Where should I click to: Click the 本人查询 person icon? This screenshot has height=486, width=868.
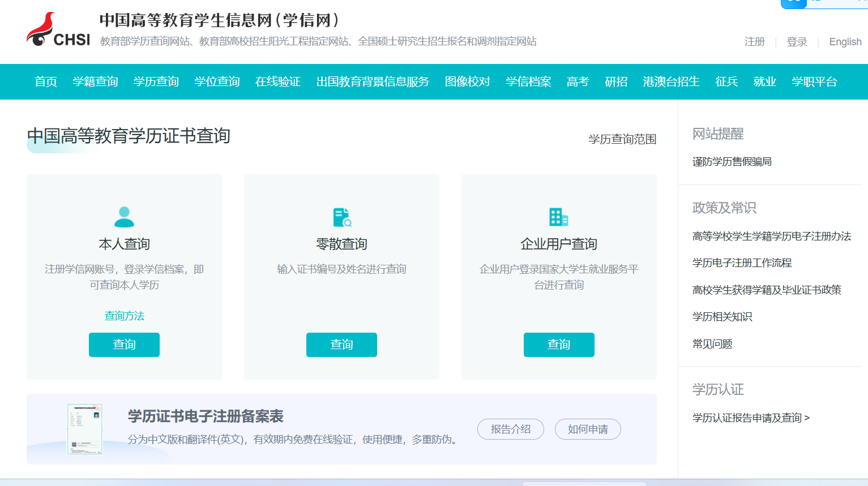(124, 217)
